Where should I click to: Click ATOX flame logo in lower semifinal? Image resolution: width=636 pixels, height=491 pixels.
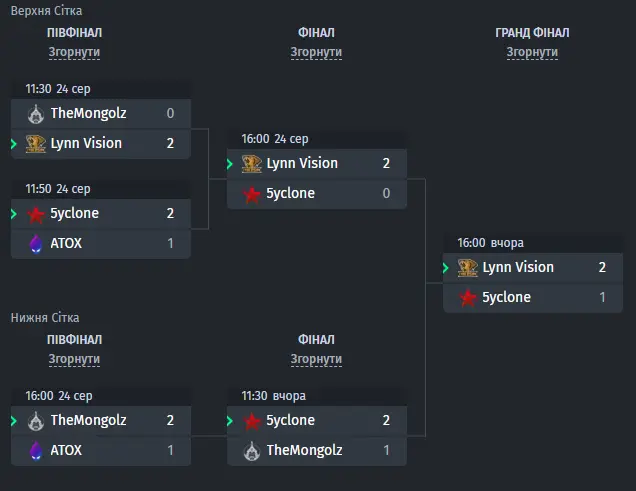click(36, 450)
